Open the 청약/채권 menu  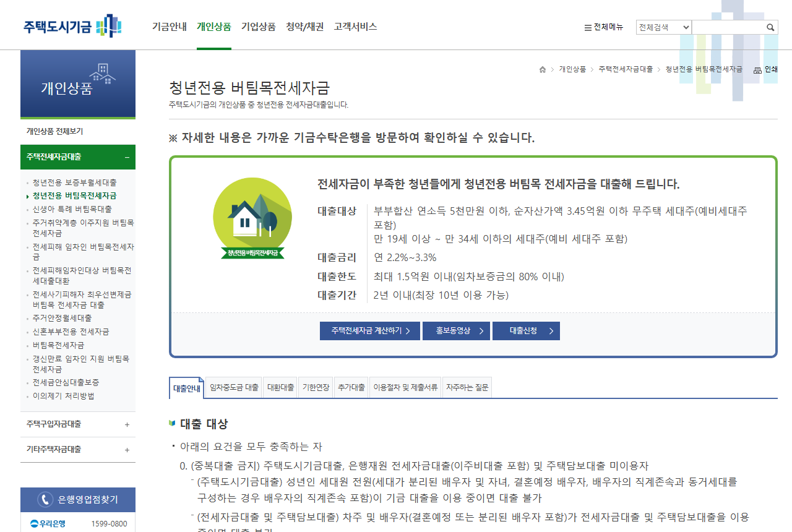coord(304,27)
